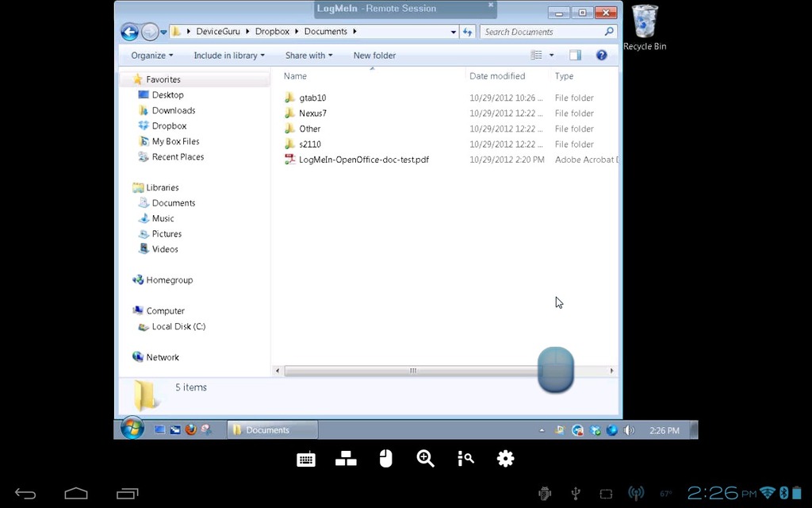Open the recent pages dropdown arrow
The image size is (812, 508).
pos(163,32)
